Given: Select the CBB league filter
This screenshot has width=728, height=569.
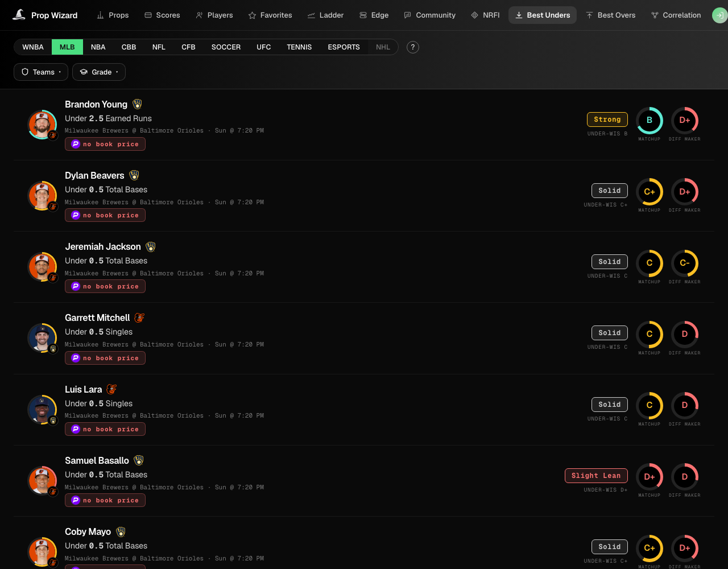Looking at the screenshot, I should point(129,47).
